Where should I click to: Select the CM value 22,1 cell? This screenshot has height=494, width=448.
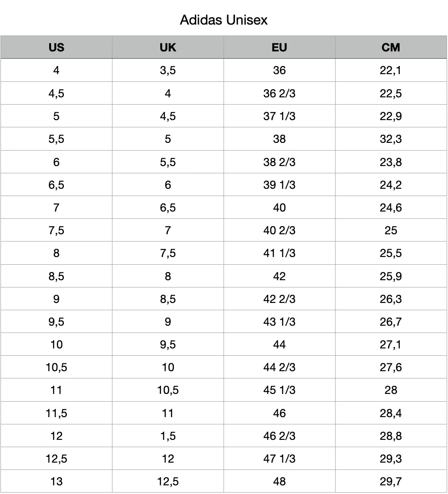point(391,70)
